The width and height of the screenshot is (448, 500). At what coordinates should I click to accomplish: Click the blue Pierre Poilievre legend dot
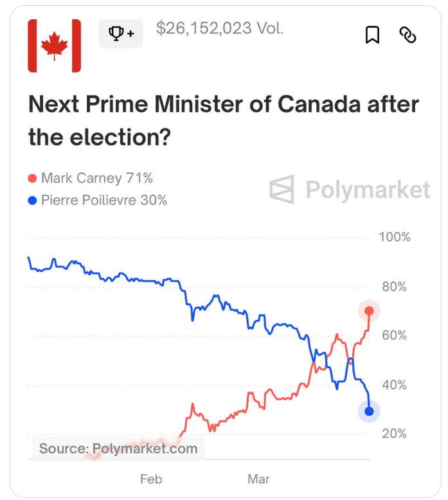coord(32,201)
